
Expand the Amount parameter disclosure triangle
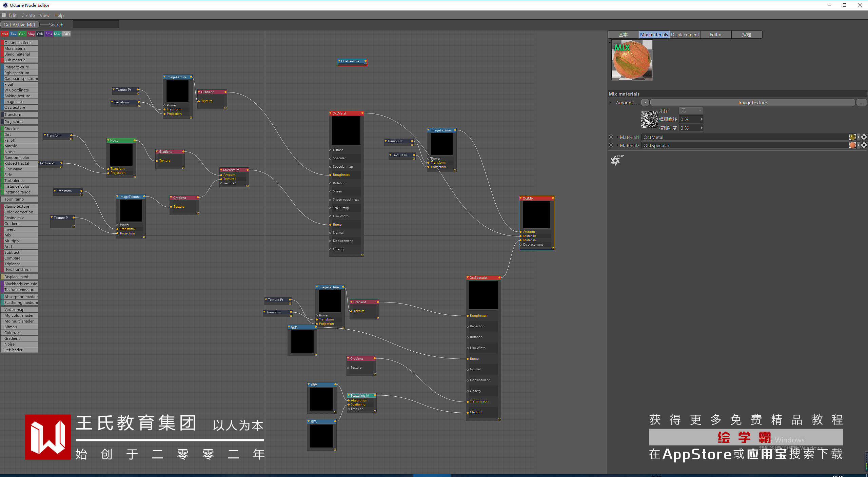610,103
